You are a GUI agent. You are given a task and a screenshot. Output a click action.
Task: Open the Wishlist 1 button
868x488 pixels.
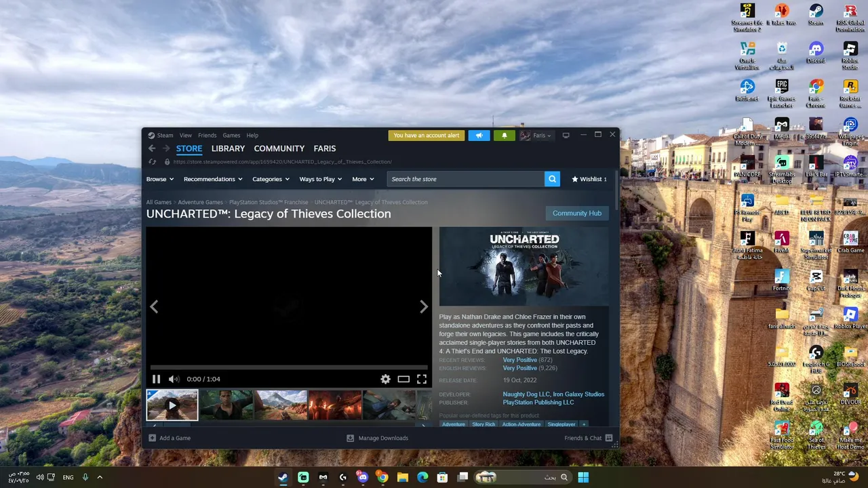pyautogui.click(x=589, y=179)
